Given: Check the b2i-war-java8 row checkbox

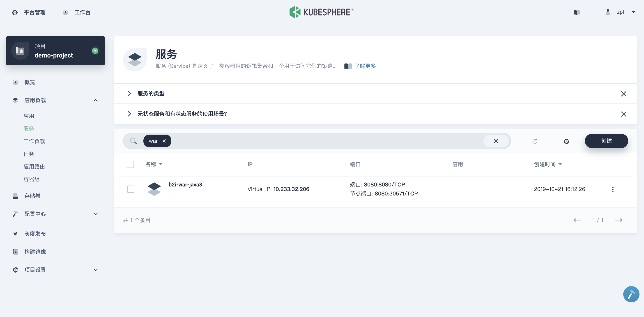Looking at the screenshot, I should click(x=131, y=189).
